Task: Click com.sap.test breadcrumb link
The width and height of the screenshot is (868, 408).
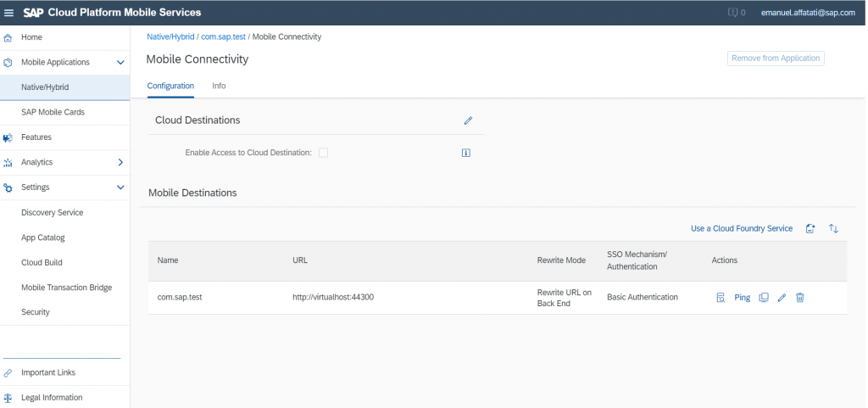Action: [224, 36]
